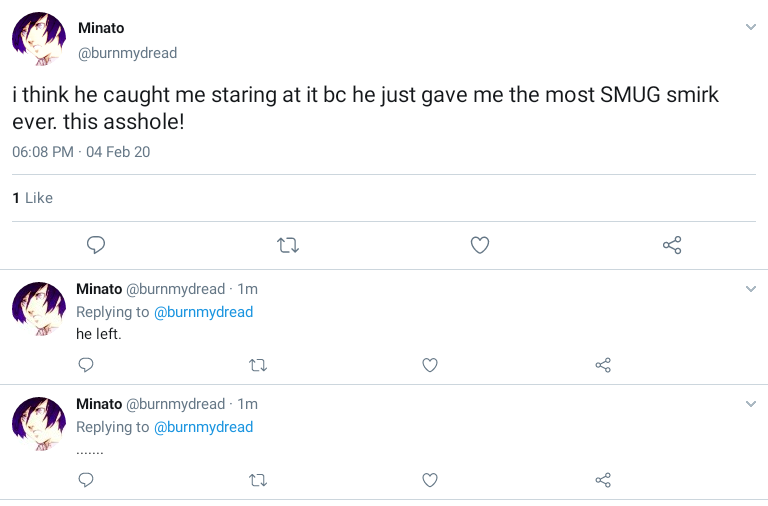View who liked via "1 Like"
The height and width of the screenshot is (506, 768).
(32, 198)
